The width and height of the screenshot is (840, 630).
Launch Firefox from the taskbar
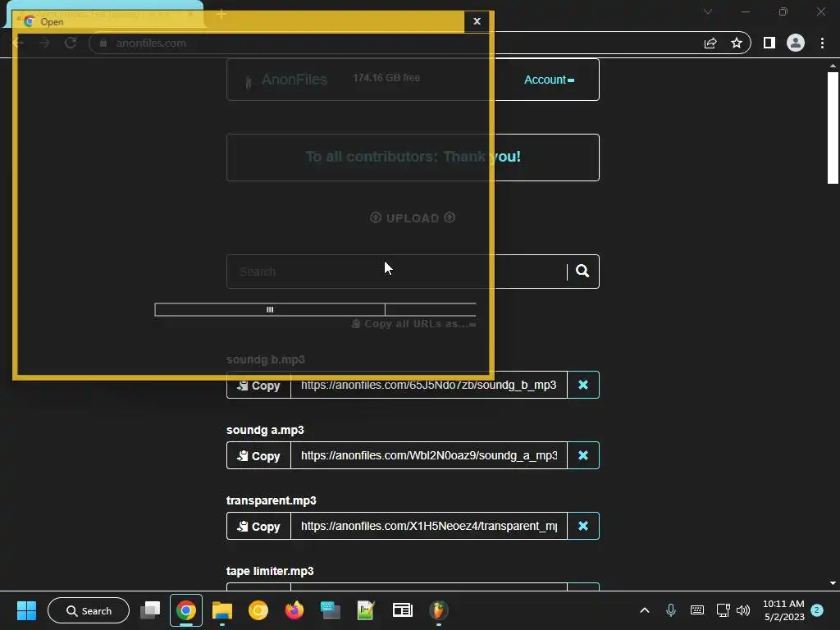coord(294,610)
